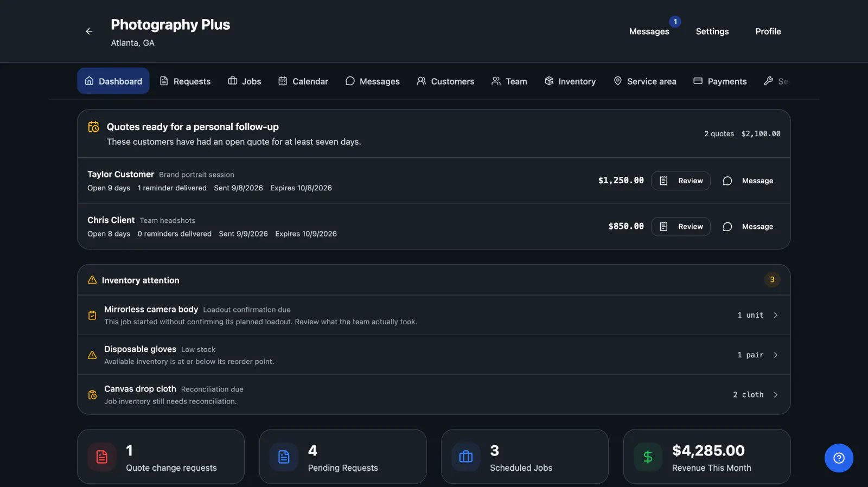
Task: Review Chris Client's $850.00 quote
Action: click(681, 227)
